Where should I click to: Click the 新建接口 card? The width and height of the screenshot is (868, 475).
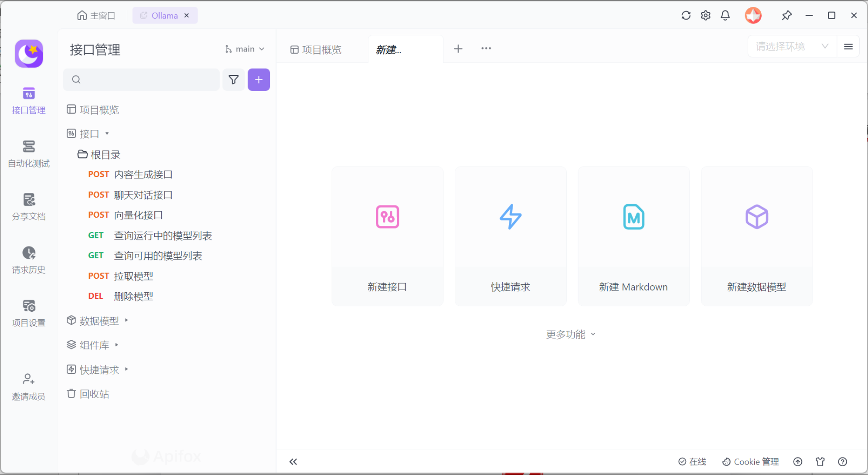pos(388,236)
